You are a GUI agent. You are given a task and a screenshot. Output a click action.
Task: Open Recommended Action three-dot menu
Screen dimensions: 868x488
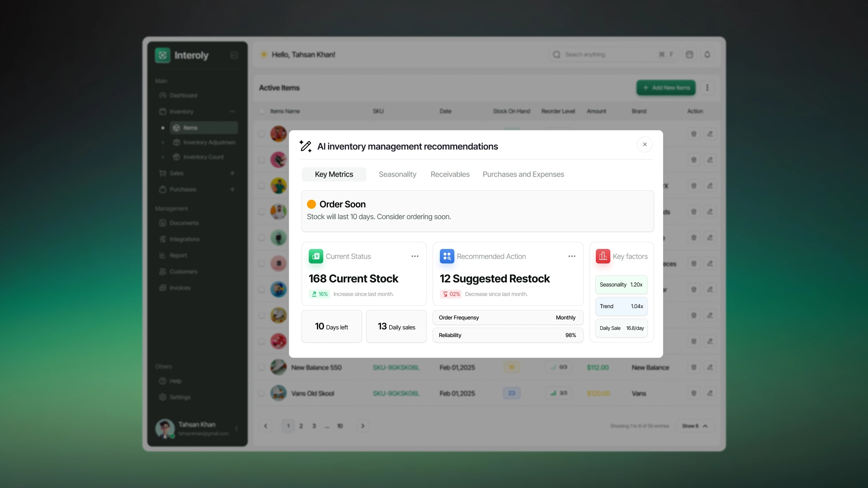(x=571, y=256)
